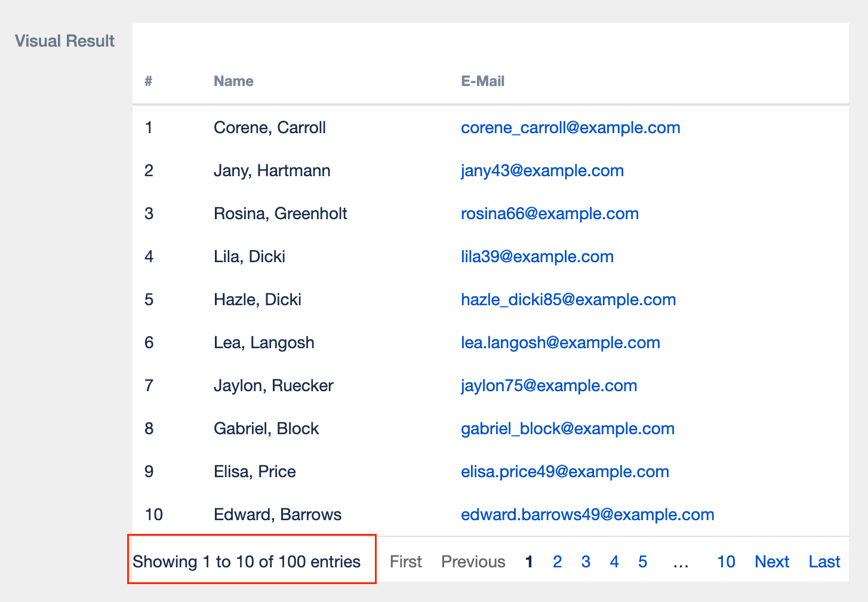Viewport: 868px width, 602px height.
Task: Select page 4 in pagination
Action: click(614, 562)
